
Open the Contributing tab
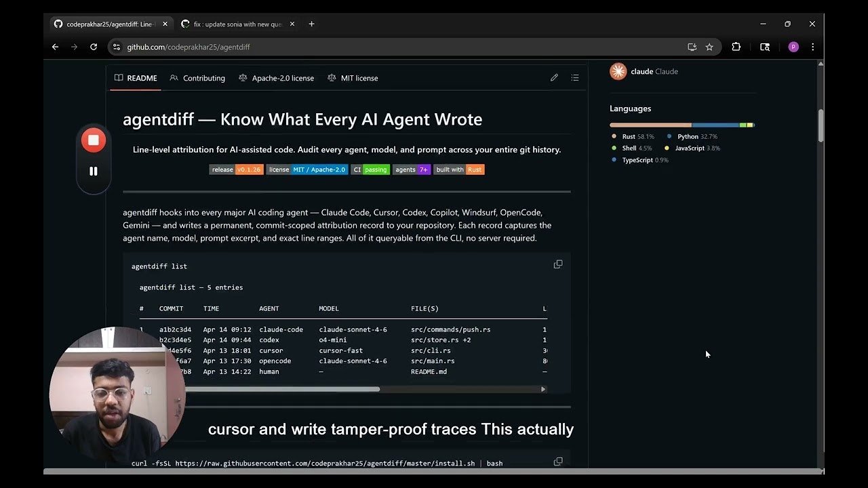tap(197, 78)
